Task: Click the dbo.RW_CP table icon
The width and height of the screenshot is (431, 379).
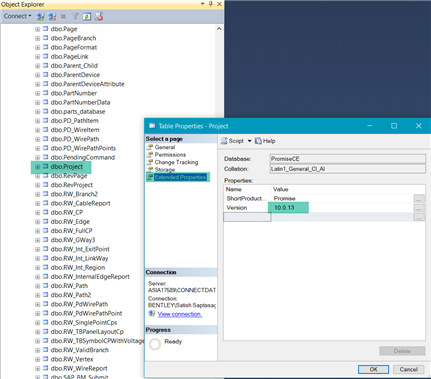Action: (x=46, y=212)
